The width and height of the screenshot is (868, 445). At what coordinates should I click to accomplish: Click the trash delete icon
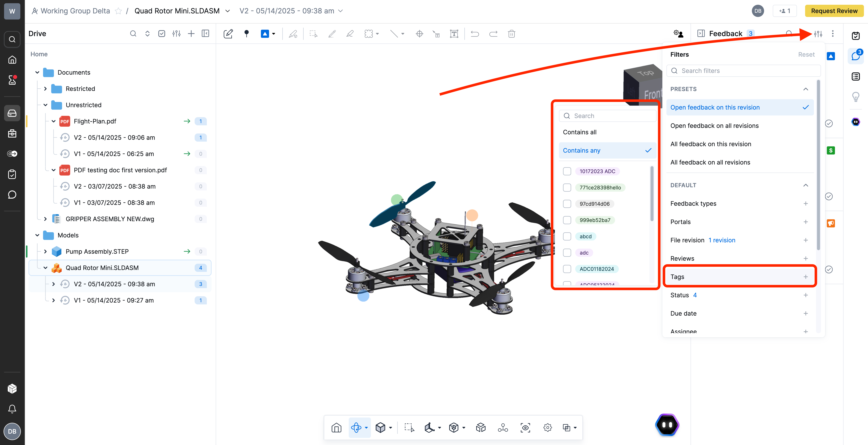(511, 34)
